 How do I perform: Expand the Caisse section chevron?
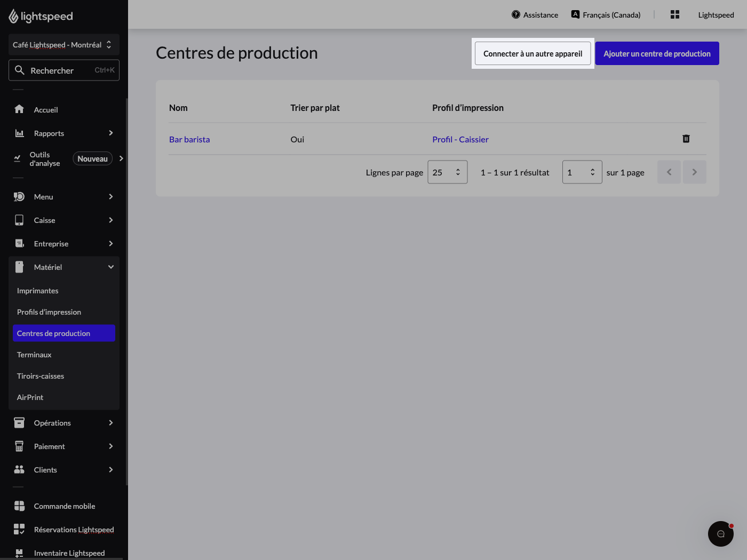click(111, 220)
